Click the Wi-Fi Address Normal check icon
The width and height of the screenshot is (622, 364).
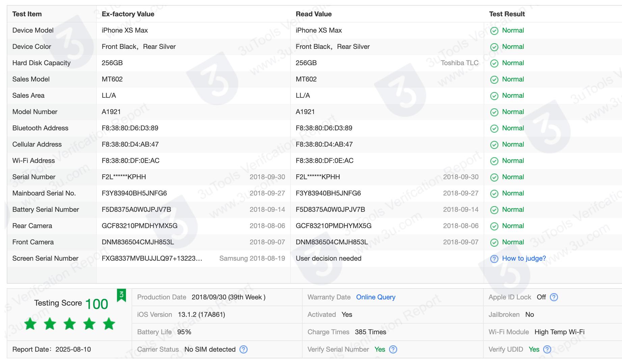point(494,161)
